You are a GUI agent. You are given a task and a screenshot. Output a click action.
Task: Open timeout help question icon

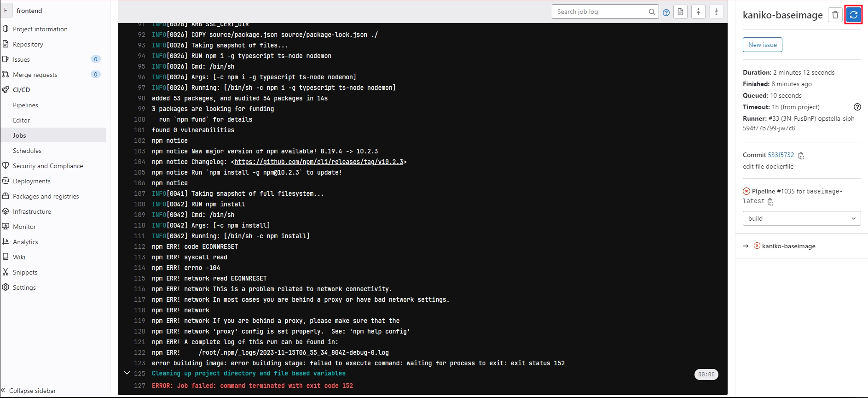point(857,107)
